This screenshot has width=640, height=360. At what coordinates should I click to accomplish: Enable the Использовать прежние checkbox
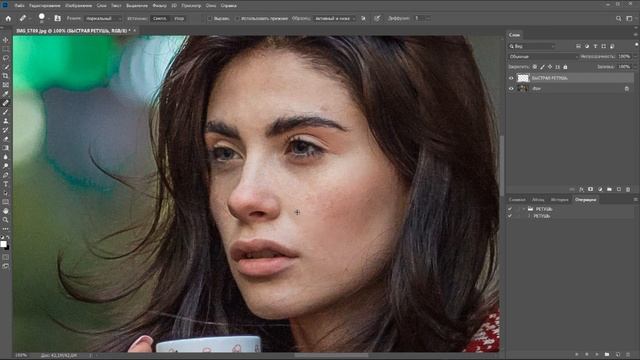[x=237, y=18]
